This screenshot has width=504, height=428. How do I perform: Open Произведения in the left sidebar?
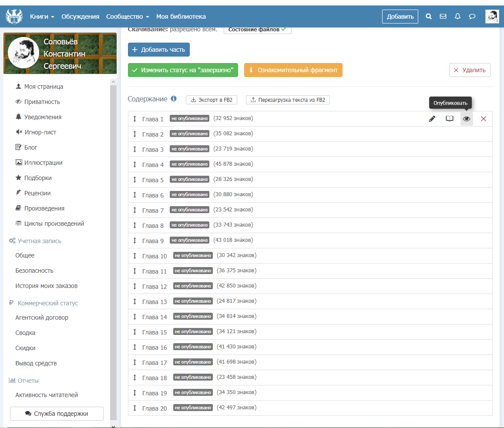point(44,208)
